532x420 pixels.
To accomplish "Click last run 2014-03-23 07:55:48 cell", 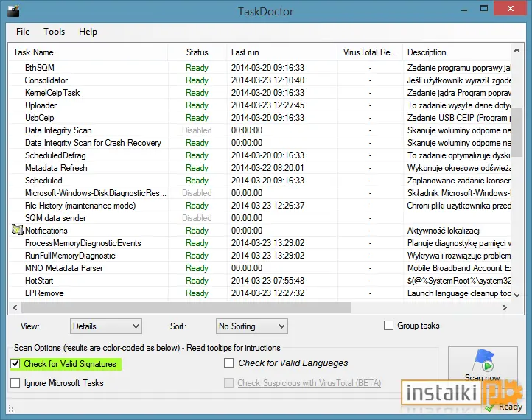I will pos(267,281).
